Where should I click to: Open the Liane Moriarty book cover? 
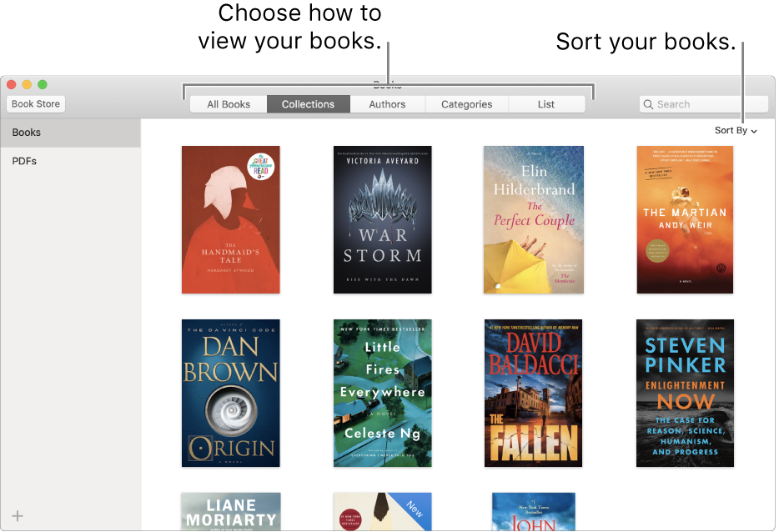230,512
